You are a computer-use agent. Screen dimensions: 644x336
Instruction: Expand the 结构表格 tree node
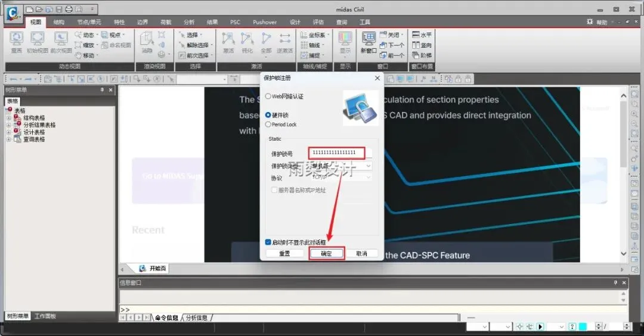coord(8,118)
